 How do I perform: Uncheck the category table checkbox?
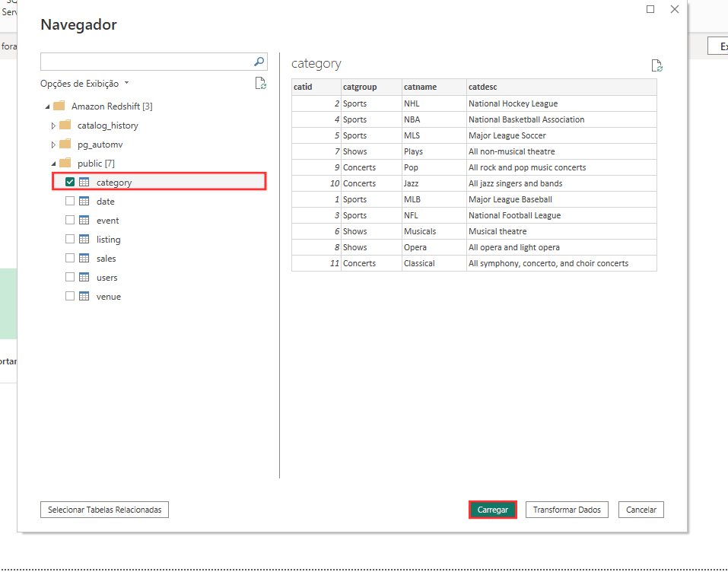point(70,182)
